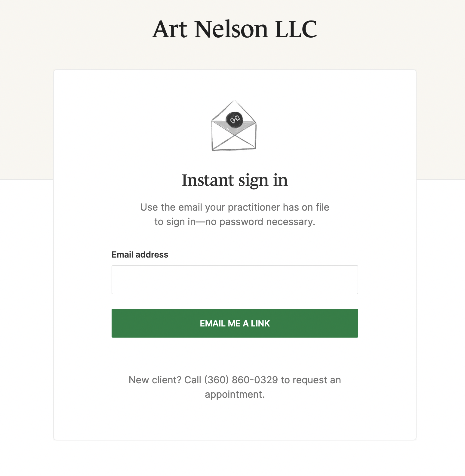The height and width of the screenshot is (476, 465).
Task: Click the word Nelson in the header
Action: tap(231, 29)
